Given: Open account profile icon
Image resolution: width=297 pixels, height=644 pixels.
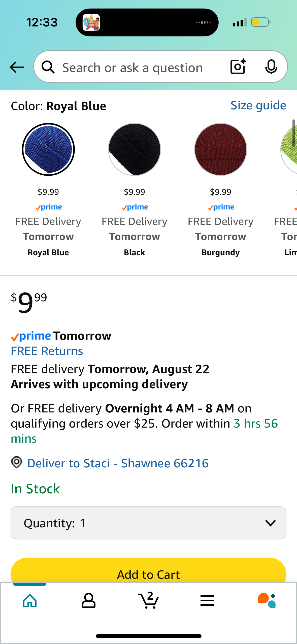Looking at the screenshot, I should click(x=89, y=601).
